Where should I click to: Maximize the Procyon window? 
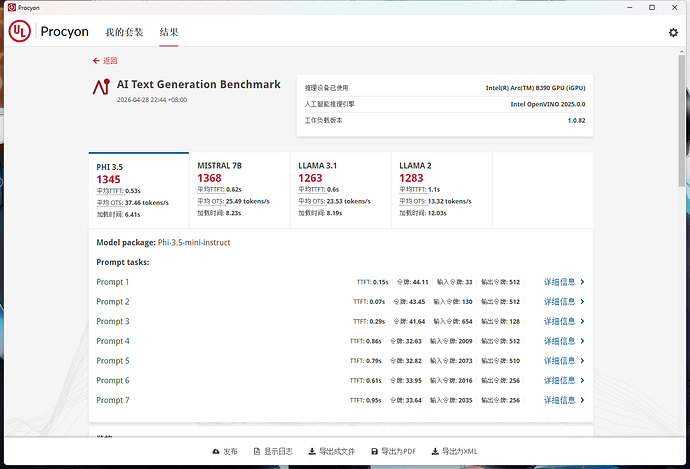tap(652, 7)
